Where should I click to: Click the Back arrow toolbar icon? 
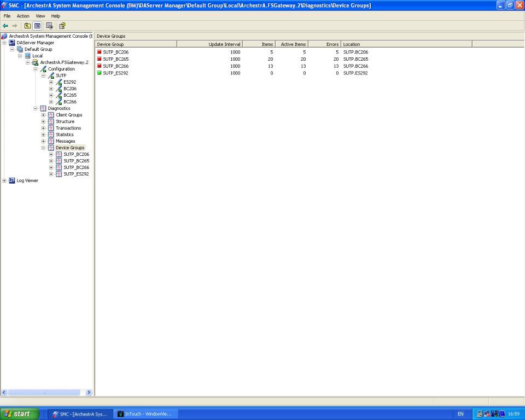pos(5,26)
